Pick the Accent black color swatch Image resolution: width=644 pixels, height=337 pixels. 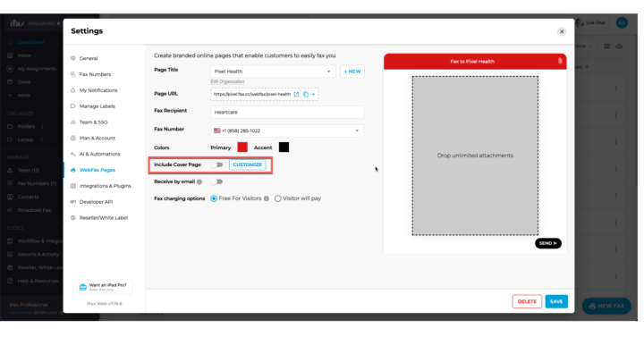[x=284, y=147]
